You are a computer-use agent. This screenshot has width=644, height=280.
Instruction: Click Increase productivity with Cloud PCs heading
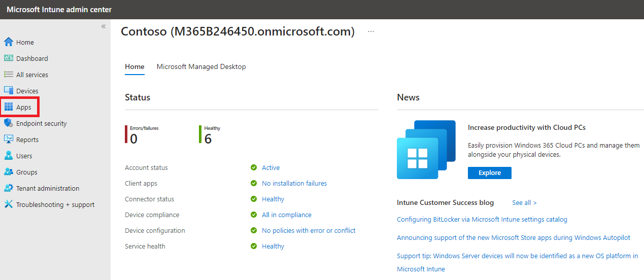click(527, 127)
